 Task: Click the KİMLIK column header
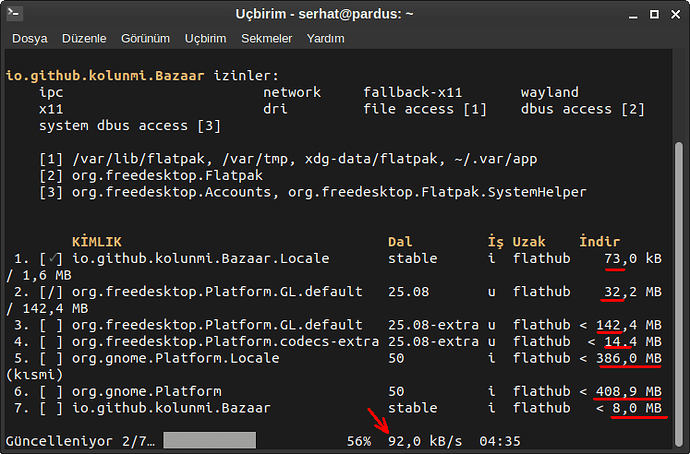click(97, 242)
